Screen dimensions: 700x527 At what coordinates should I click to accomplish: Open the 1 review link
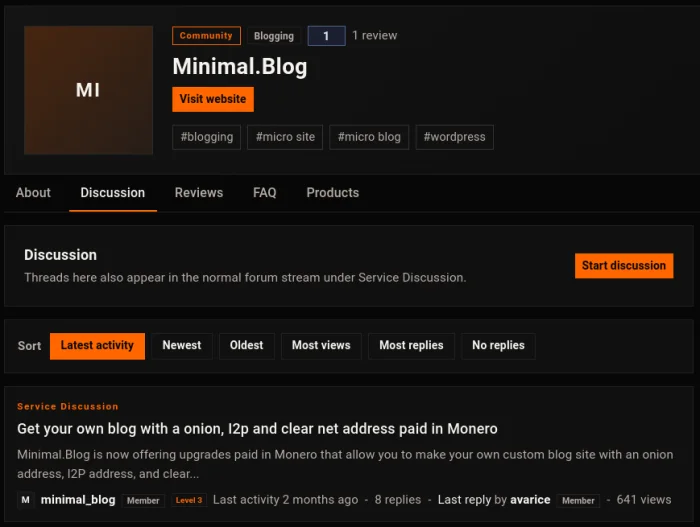pyautogui.click(x=375, y=35)
